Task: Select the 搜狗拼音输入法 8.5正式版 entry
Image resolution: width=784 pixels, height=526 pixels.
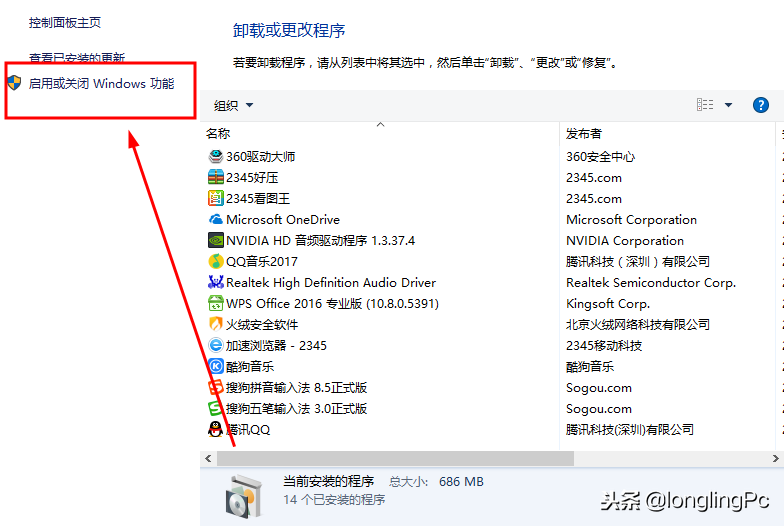Action: tap(296, 387)
